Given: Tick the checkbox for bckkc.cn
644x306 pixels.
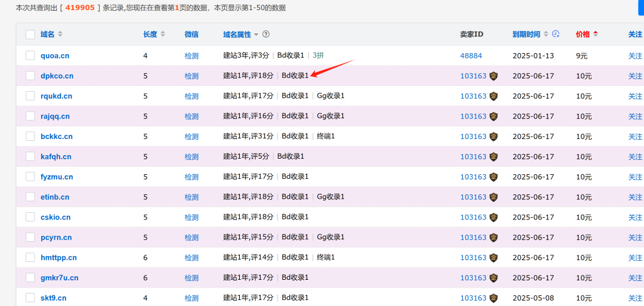Looking at the screenshot, I should tap(30, 136).
